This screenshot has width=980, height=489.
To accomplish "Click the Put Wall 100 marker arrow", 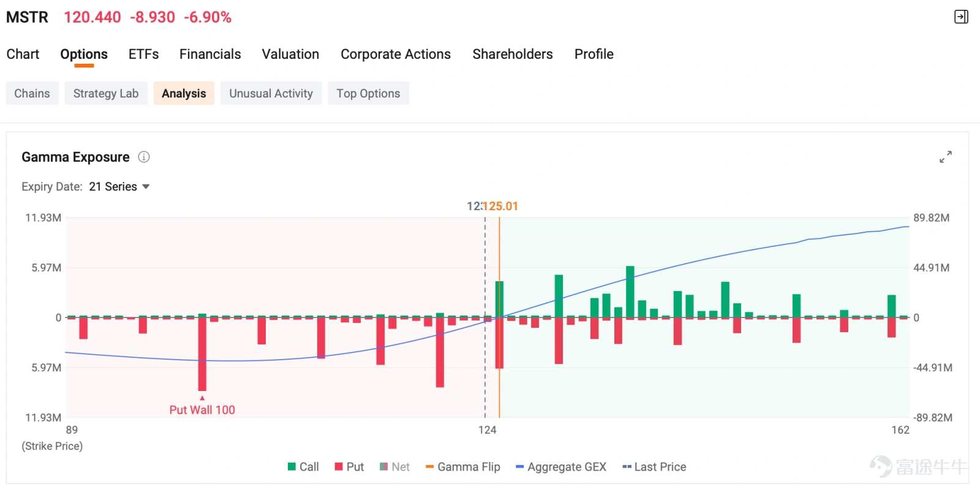I will [202, 398].
